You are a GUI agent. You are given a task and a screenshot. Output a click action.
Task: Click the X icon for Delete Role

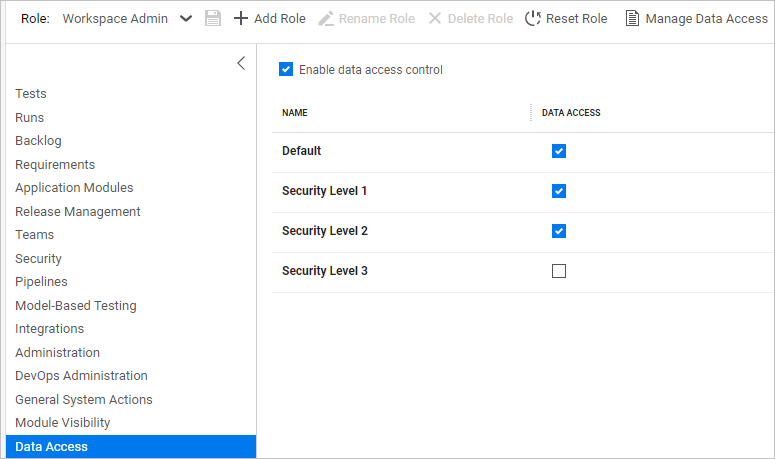pyautogui.click(x=435, y=18)
